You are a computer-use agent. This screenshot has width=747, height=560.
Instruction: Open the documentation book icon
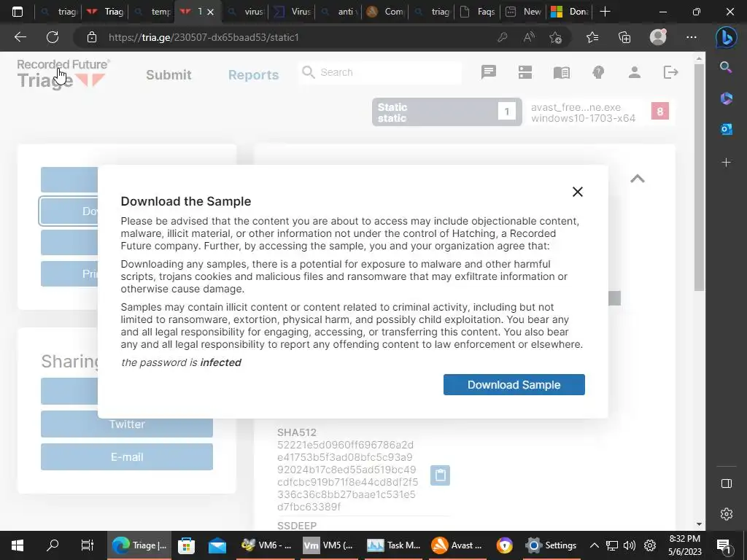[562, 72]
